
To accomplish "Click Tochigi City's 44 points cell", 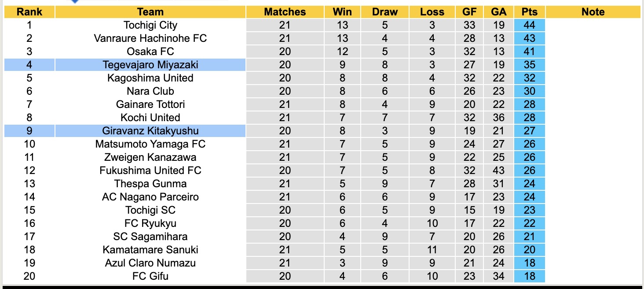I will [529, 25].
